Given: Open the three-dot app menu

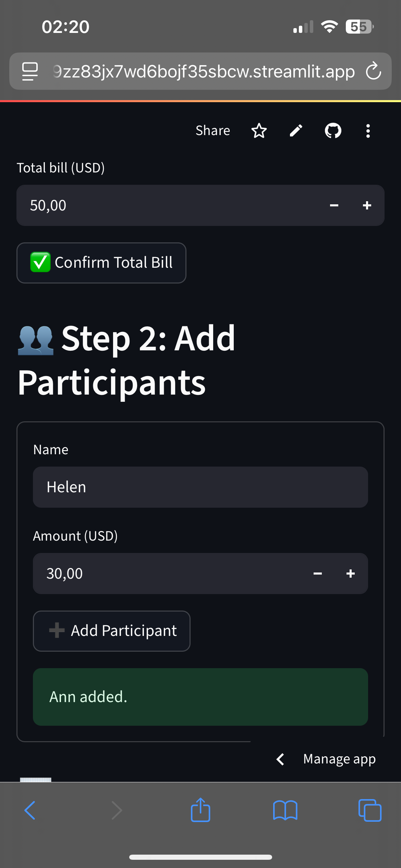Looking at the screenshot, I should [368, 131].
